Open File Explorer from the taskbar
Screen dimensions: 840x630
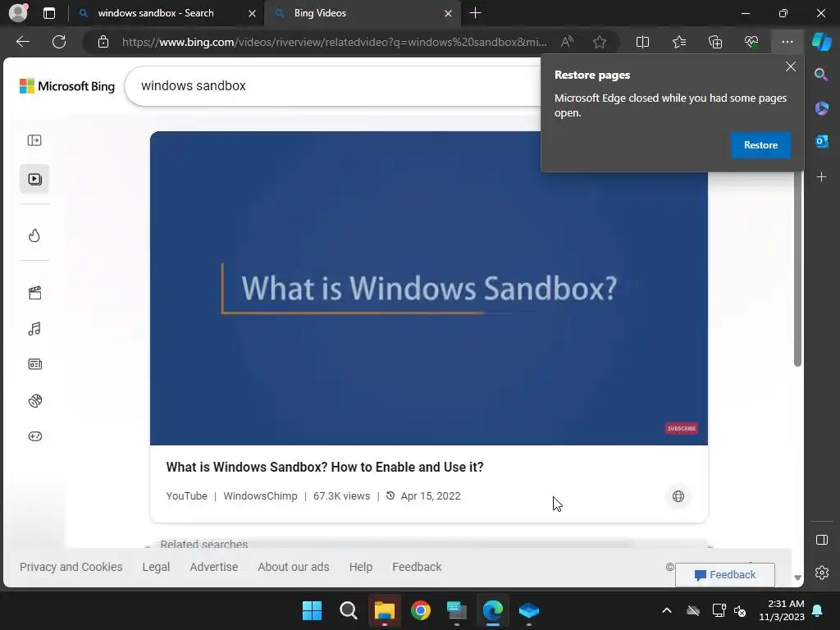[384, 610]
